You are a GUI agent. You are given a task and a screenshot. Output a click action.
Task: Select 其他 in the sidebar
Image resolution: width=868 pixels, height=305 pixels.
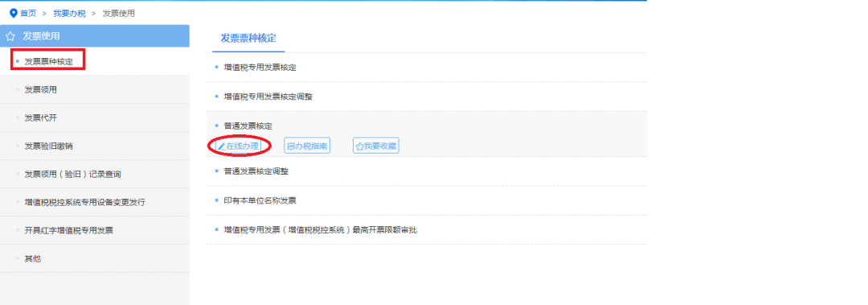coord(33,258)
